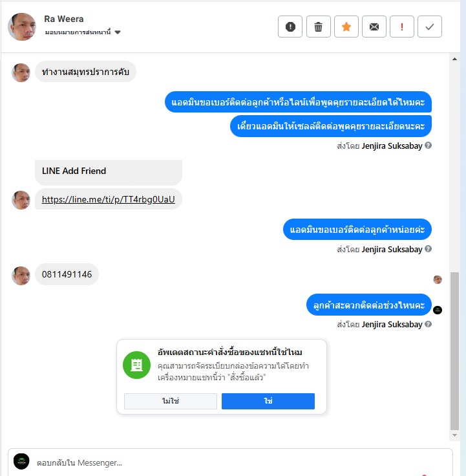466x476 pixels.
Task: Click the blue ใช่ confirm button
Action: point(268,401)
